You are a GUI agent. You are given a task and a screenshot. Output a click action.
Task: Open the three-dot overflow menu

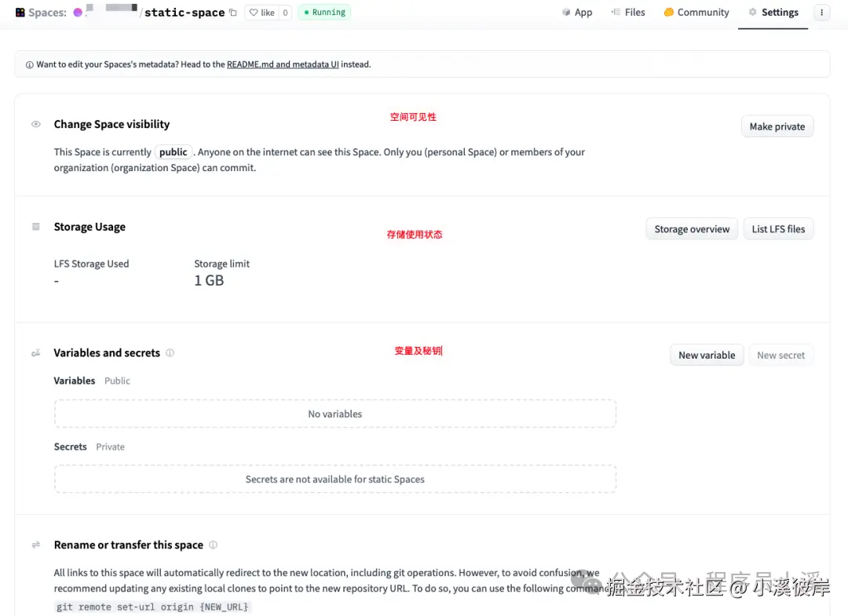pyautogui.click(x=821, y=12)
